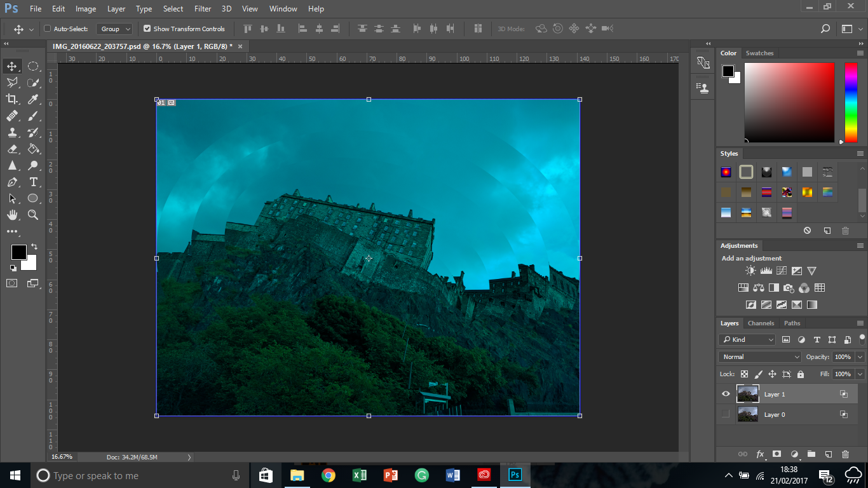
Task: Choose the Horizontal Type tool
Action: pos(34,181)
